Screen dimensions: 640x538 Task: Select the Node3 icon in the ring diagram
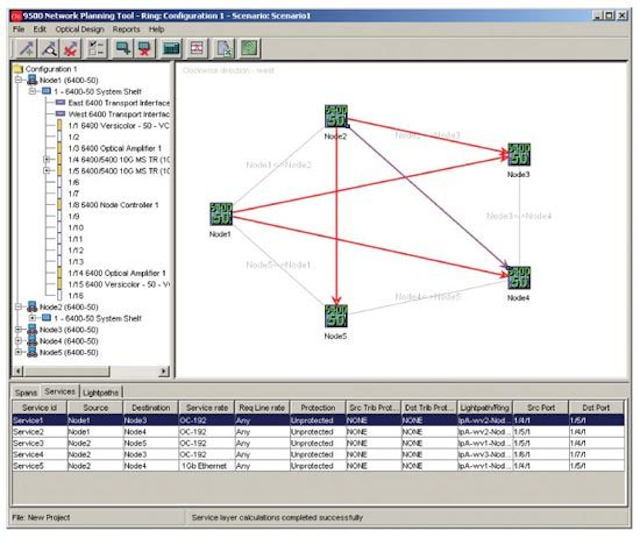(519, 154)
